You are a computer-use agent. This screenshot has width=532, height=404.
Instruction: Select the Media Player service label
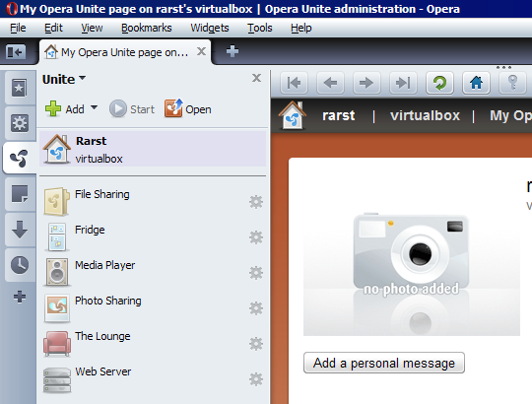tap(104, 265)
